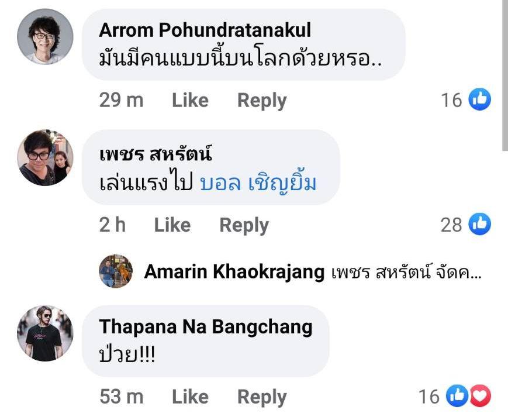The height and width of the screenshot is (420, 508).
Task: Click Amarin Khaokrajang's small avatar
Action: pos(116,271)
